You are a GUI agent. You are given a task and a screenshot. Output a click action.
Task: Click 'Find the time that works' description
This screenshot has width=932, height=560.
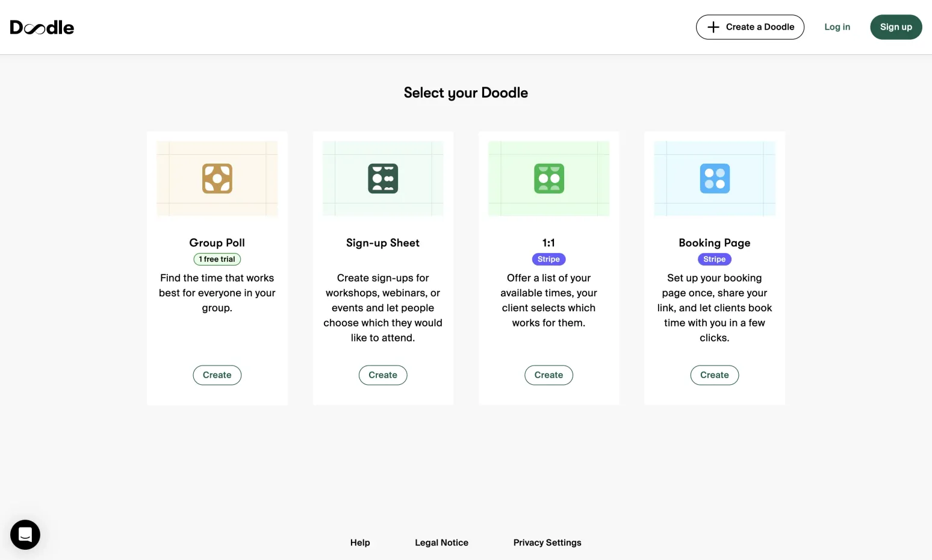(217, 293)
